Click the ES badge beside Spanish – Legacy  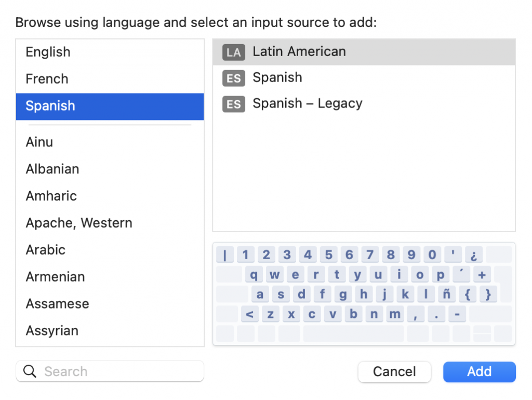point(233,104)
